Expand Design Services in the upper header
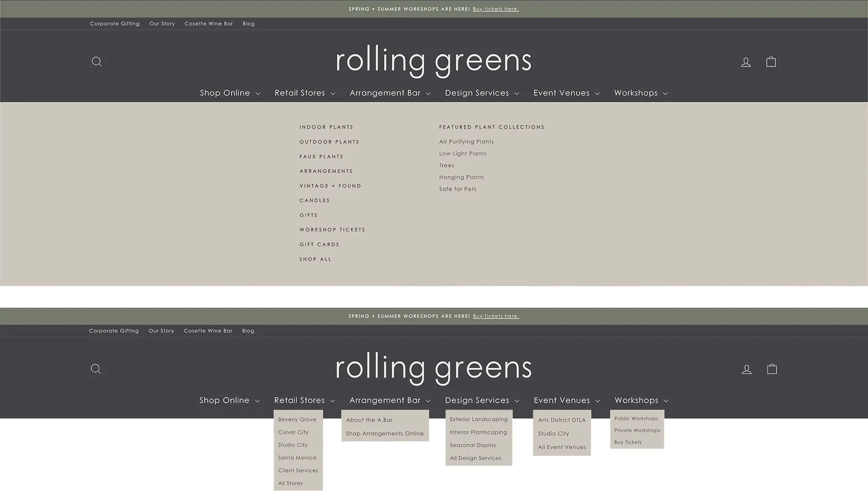 coord(482,93)
